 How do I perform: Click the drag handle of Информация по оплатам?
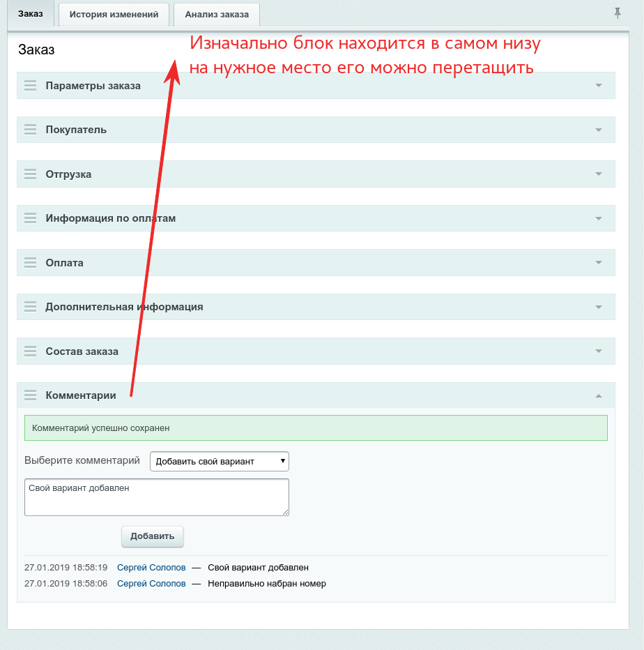30,218
